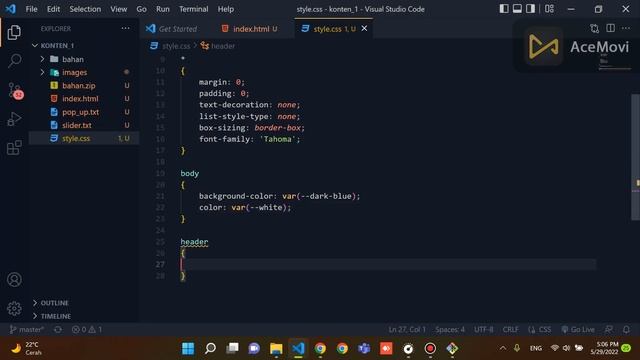640x360 pixels.
Task: Click the red record icon in taskbar
Action: [430, 348]
